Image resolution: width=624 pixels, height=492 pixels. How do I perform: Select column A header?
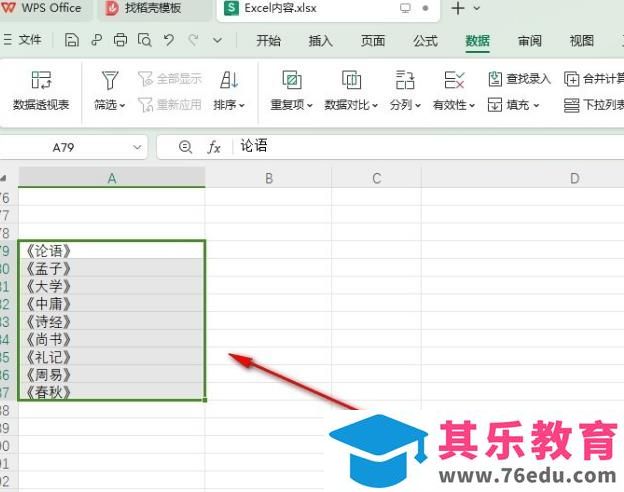point(112,178)
